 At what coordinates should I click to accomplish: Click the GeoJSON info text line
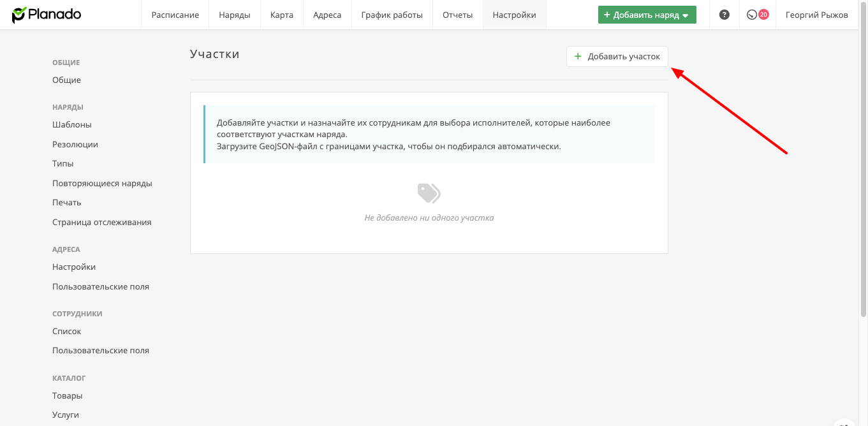pos(389,147)
